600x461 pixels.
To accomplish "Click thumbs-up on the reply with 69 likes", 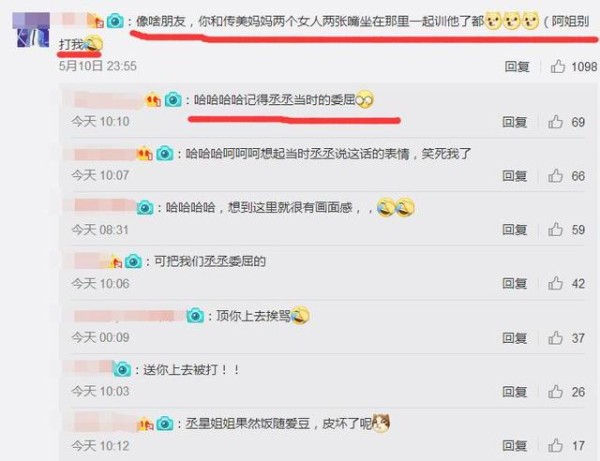I will click(555, 122).
